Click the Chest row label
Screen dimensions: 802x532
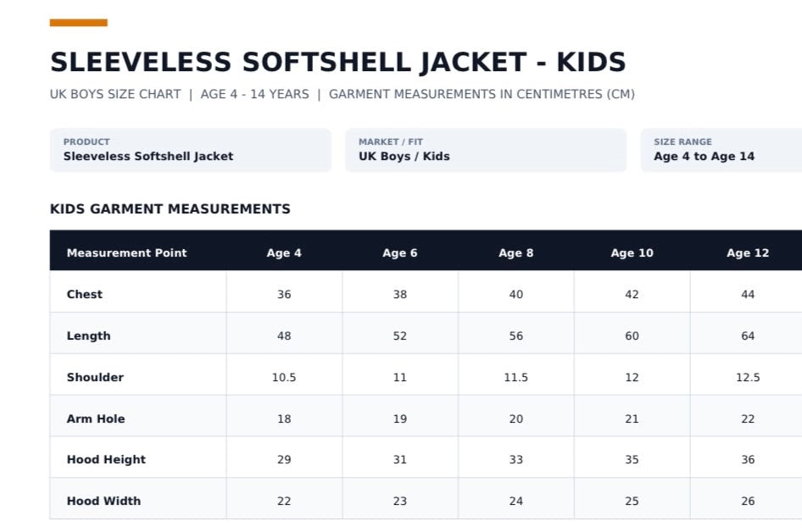[x=85, y=294]
